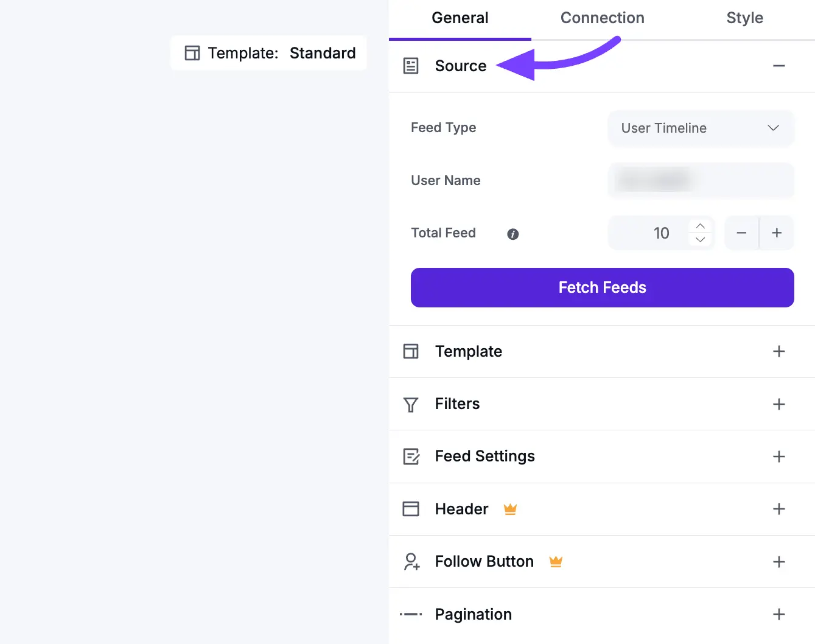Click the Total Feed info icon
815x644 pixels.
513,234
